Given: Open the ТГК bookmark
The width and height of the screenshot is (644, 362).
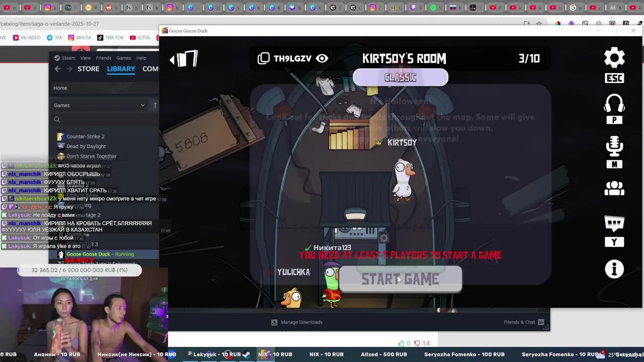Looking at the screenshot, I should pyautogui.click(x=54, y=38).
